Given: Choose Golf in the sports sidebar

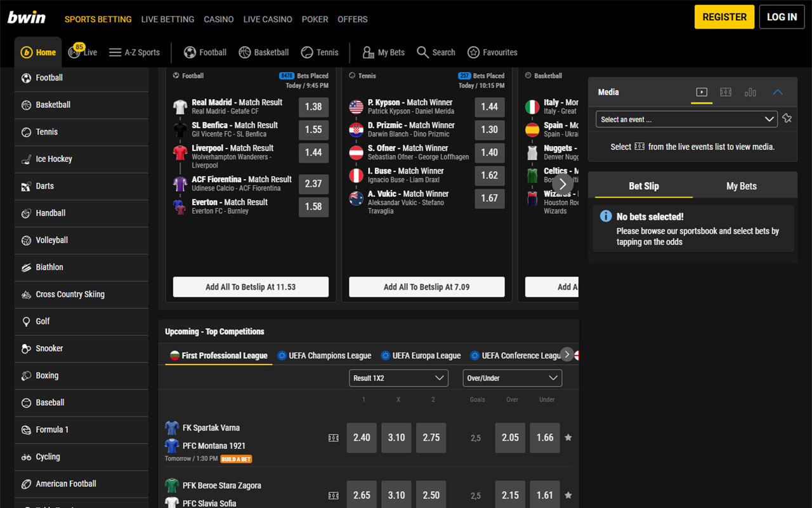Looking at the screenshot, I should pyautogui.click(x=81, y=321).
